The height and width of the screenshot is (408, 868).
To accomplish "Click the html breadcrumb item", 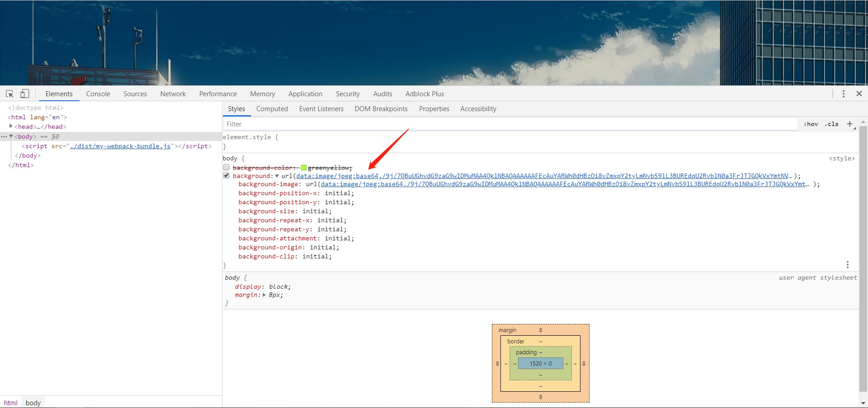I will click(11, 403).
